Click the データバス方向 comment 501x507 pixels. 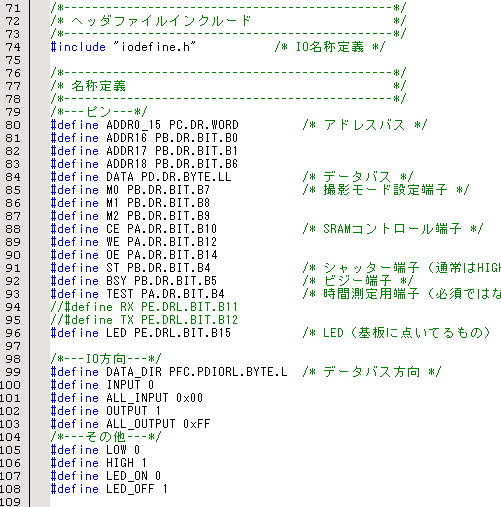pos(371,372)
